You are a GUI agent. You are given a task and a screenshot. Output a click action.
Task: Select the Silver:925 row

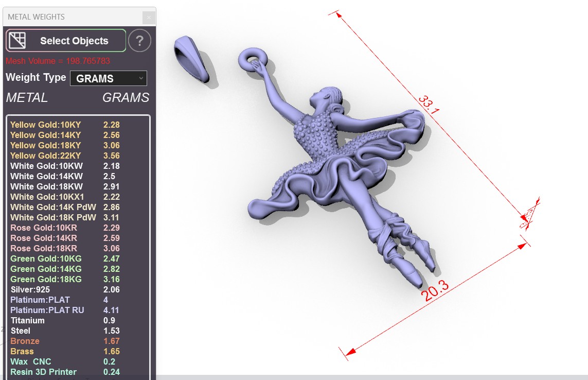78,289
